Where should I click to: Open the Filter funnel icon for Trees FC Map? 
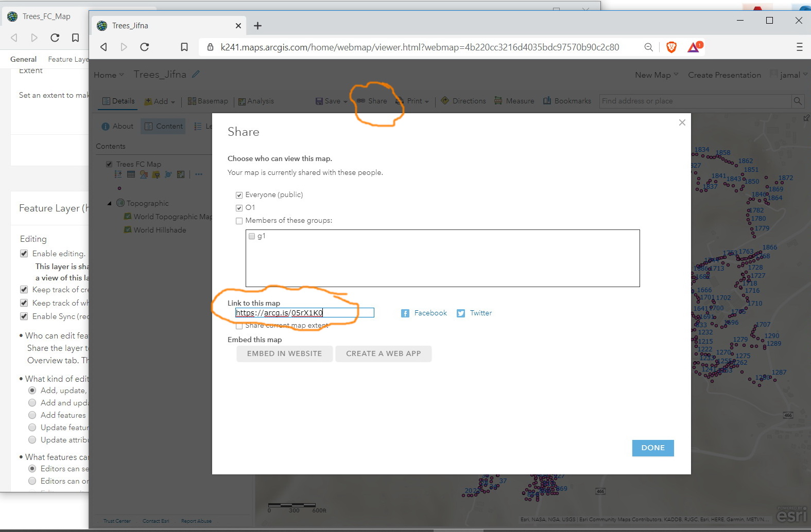pyautogui.click(x=156, y=174)
